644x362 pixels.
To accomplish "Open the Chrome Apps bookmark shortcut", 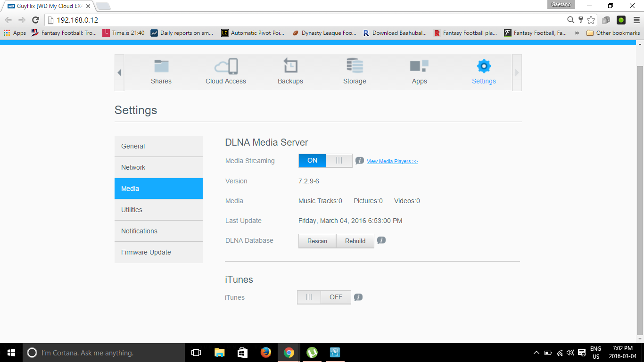I will [15, 33].
